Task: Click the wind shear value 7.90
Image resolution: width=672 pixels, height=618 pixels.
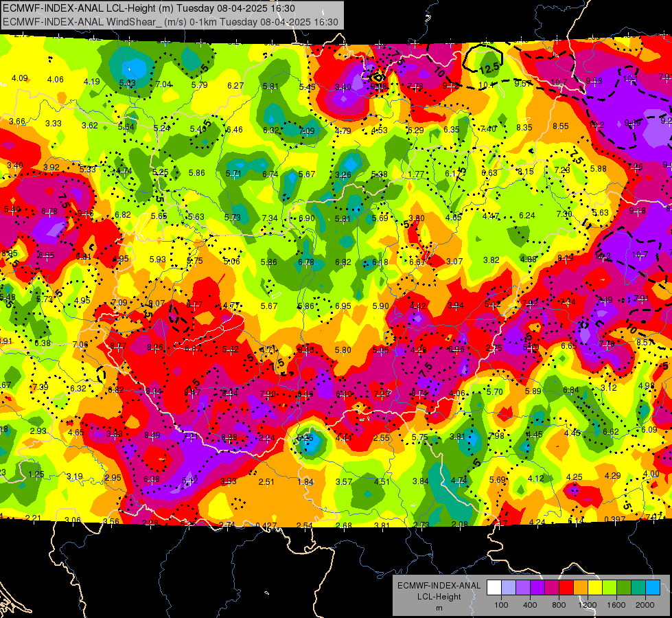Action: coord(268,393)
